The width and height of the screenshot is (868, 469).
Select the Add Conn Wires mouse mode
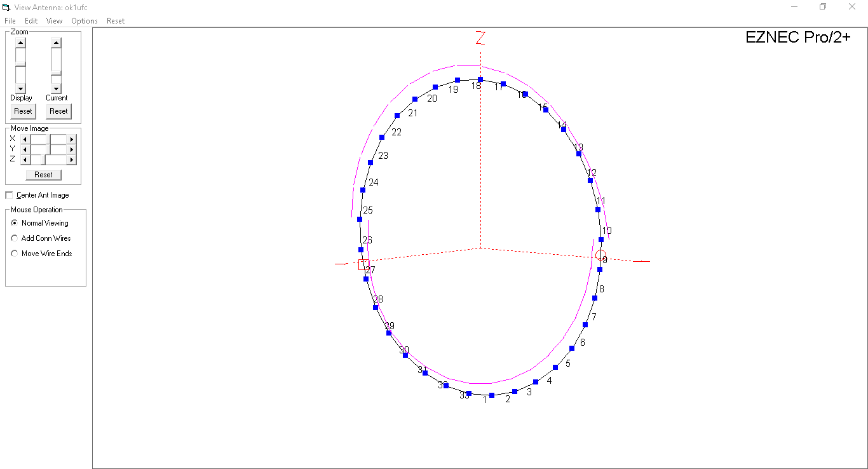click(15, 238)
